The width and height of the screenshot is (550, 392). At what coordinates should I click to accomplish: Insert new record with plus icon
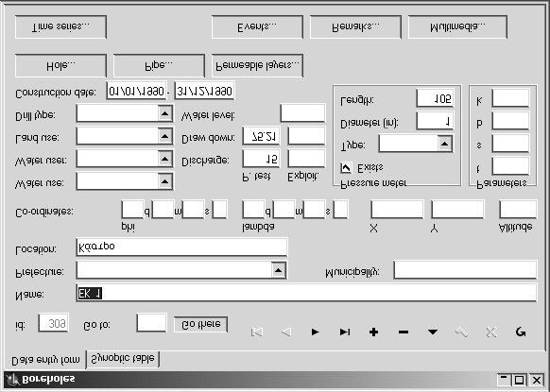point(374,332)
